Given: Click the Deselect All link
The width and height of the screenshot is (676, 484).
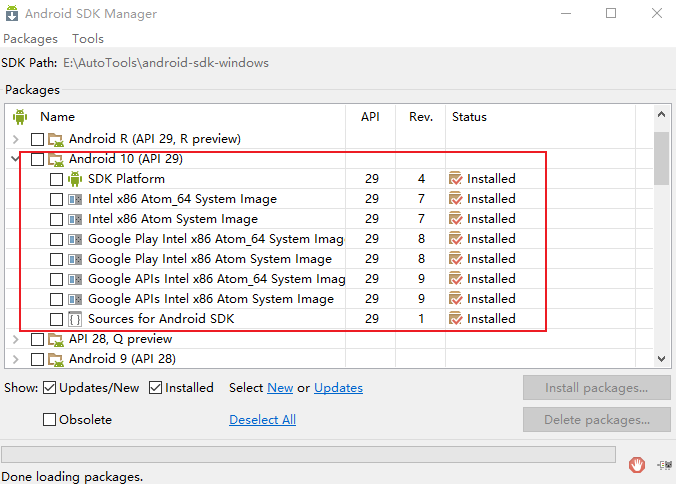Looking at the screenshot, I should tap(262, 420).
